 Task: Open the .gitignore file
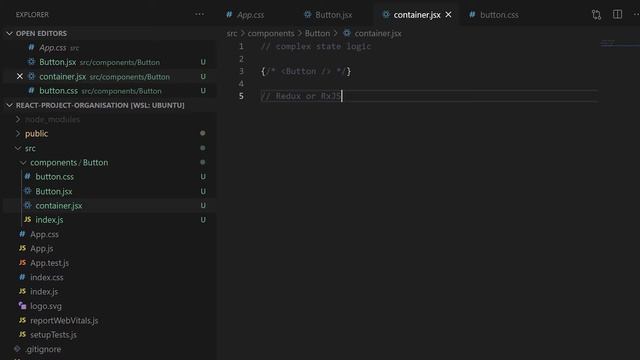tap(110, 349)
